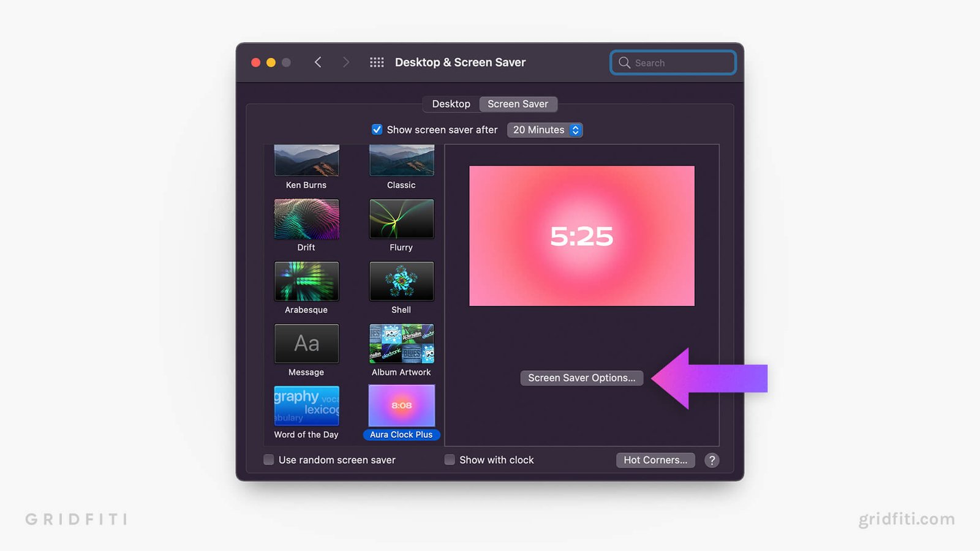This screenshot has width=980, height=551.
Task: Click the help question mark button
Action: (x=711, y=460)
